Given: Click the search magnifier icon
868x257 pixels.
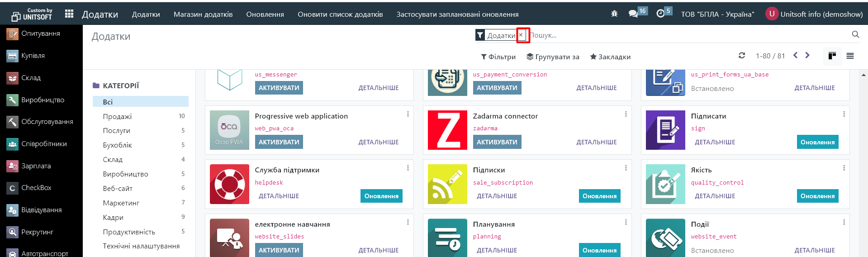Looking at the screenshot, I should coord(855,34).
